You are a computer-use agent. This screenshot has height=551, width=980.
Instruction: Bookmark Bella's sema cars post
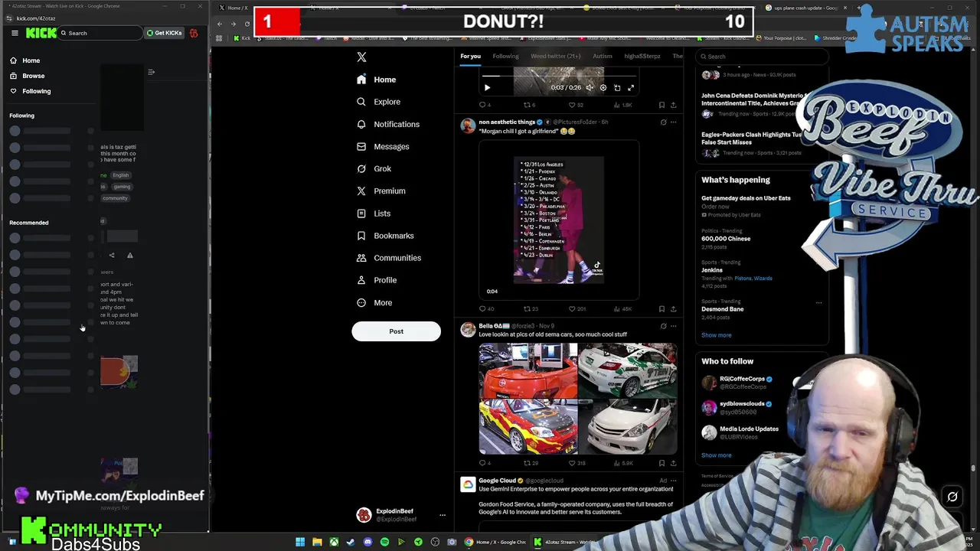point(661,463)
